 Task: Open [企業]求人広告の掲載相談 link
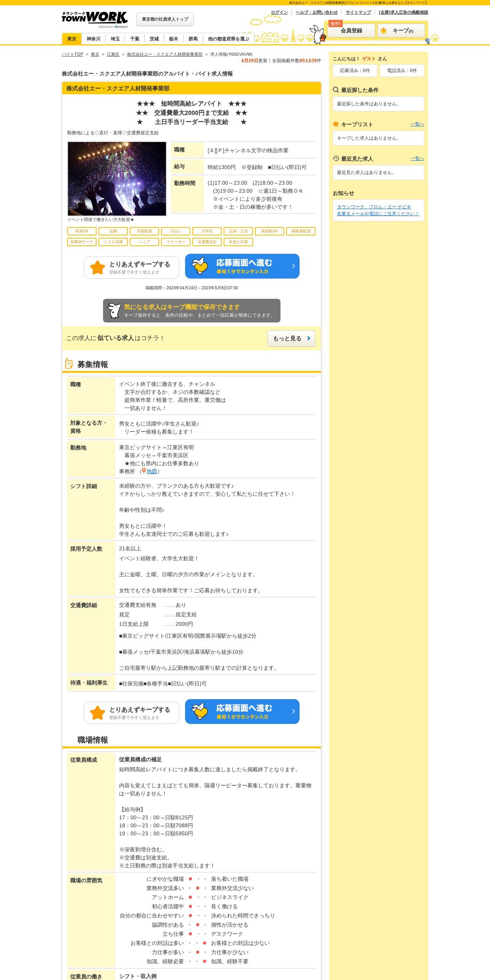(403, 12)
